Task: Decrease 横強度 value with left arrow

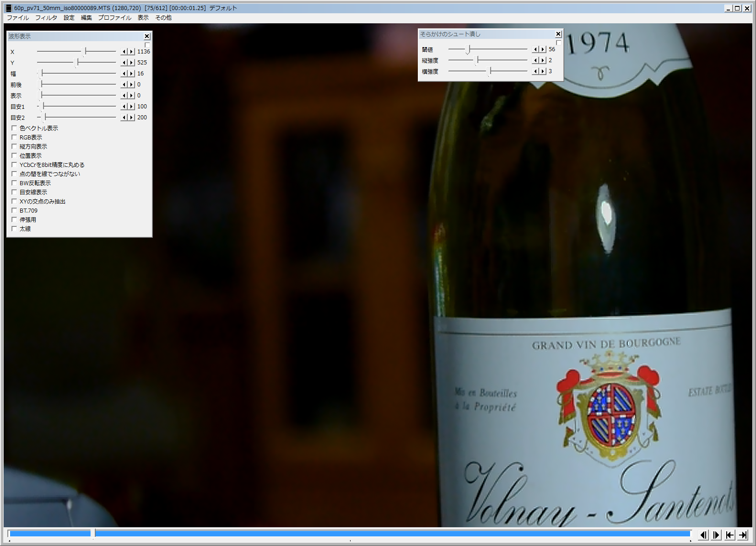Action: [535, 71]
